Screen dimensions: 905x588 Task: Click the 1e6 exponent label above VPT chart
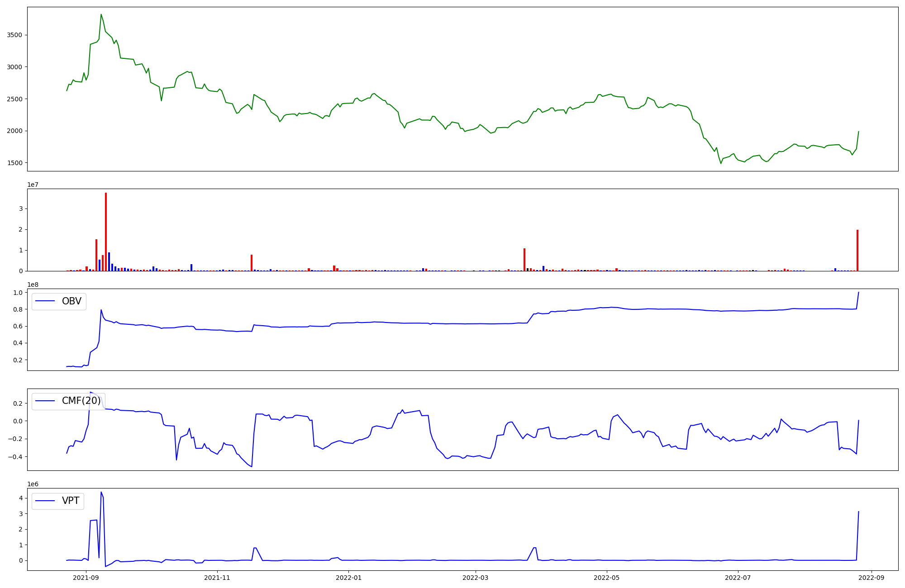click(x=33, y=484)
